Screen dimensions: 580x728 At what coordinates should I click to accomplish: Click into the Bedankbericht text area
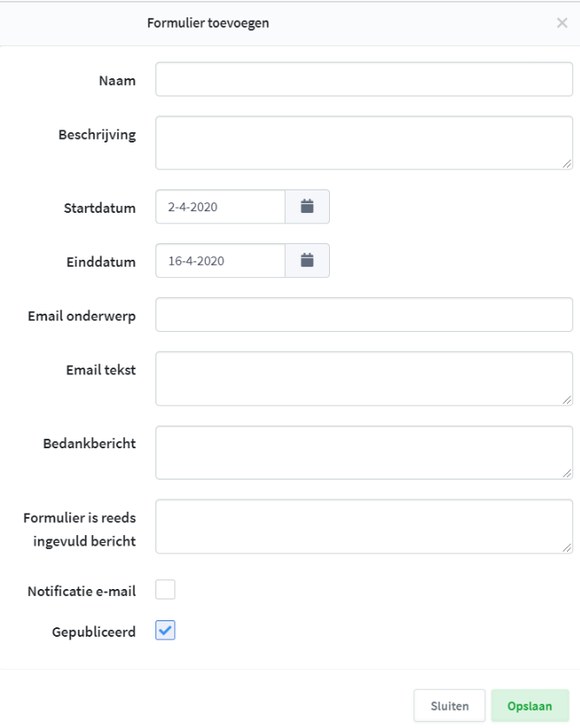pyautogui.click(x=365, y=453)
